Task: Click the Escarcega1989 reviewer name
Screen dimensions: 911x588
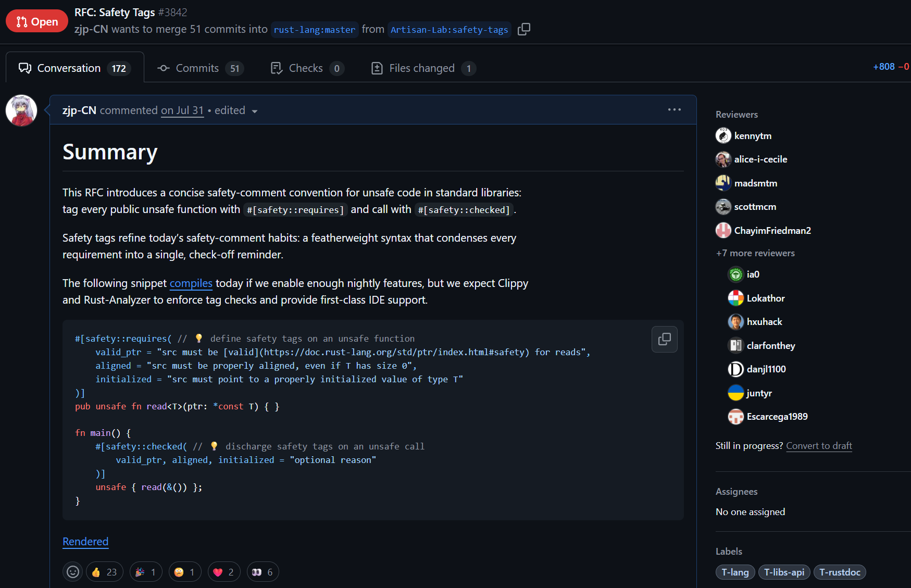Action: click(x=777, y=417)
